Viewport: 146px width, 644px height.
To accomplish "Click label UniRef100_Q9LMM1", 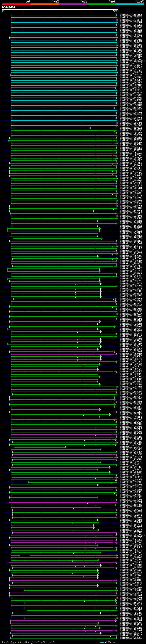I will [x=131, y=40].
